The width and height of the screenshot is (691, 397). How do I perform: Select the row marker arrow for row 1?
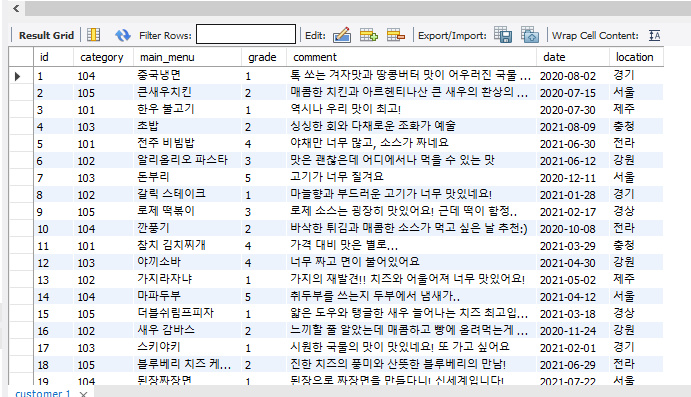(17, 76)
